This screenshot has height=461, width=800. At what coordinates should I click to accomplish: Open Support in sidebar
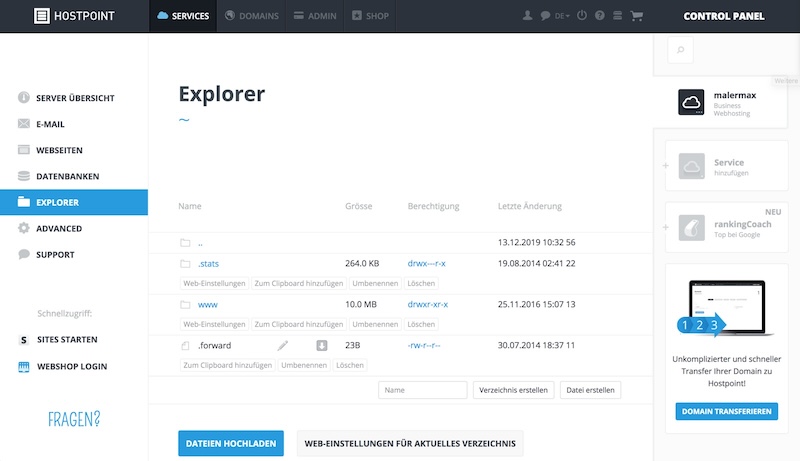click(x=74, y=254)
